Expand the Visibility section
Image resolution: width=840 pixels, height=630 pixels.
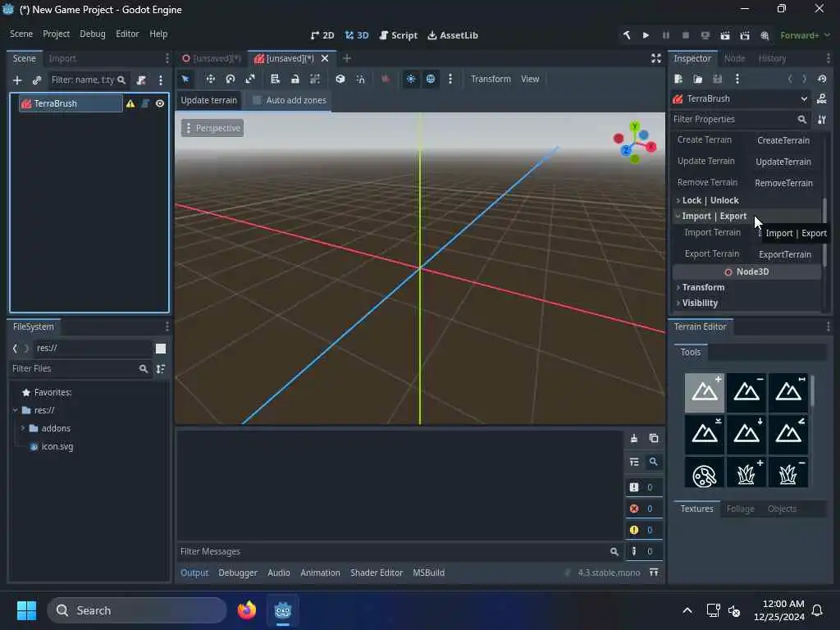(746, 303)
